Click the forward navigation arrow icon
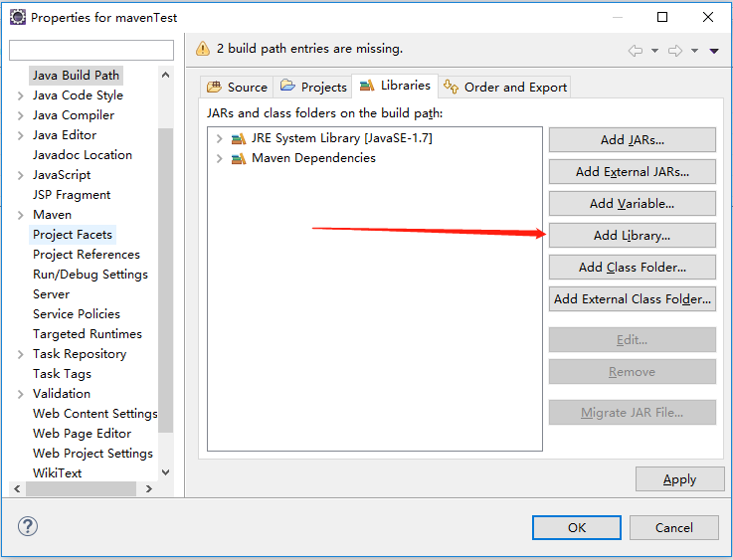The image size is (733, 560). coord(675,51)
